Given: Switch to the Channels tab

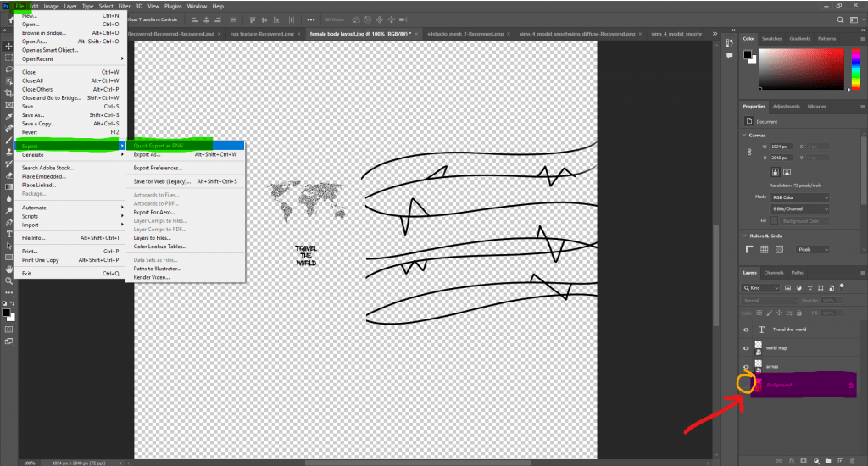Looking at the screenshot, I should tap(774, 273).
